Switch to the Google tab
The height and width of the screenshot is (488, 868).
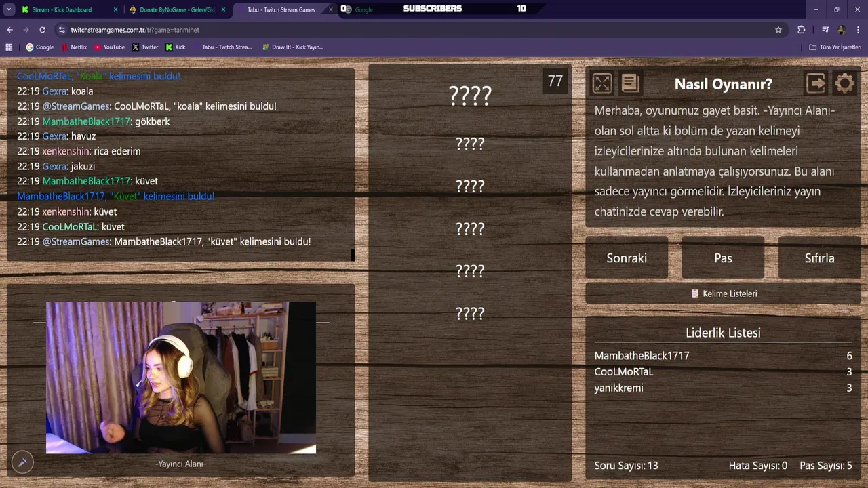364,9
